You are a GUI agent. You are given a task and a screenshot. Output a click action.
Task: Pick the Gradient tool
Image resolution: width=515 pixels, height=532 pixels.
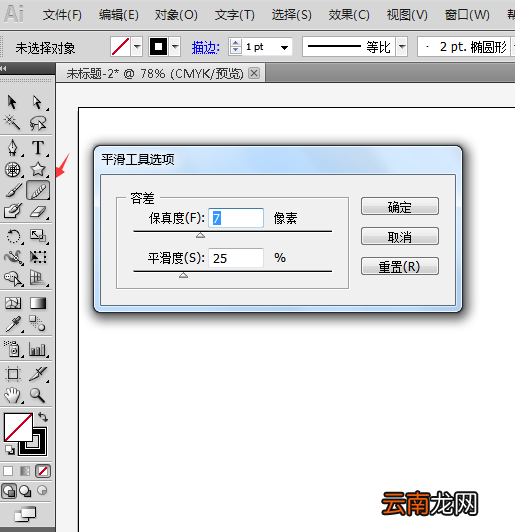point(38,303)
